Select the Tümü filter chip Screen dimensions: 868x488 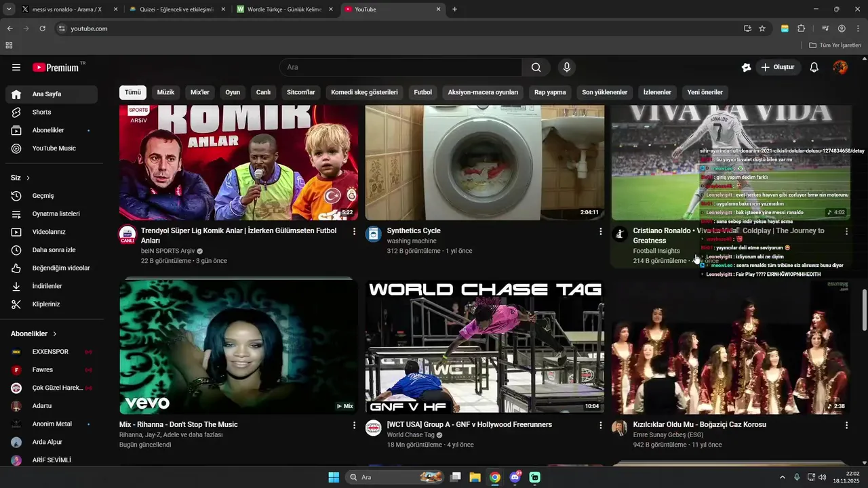[x=133, y=92]
